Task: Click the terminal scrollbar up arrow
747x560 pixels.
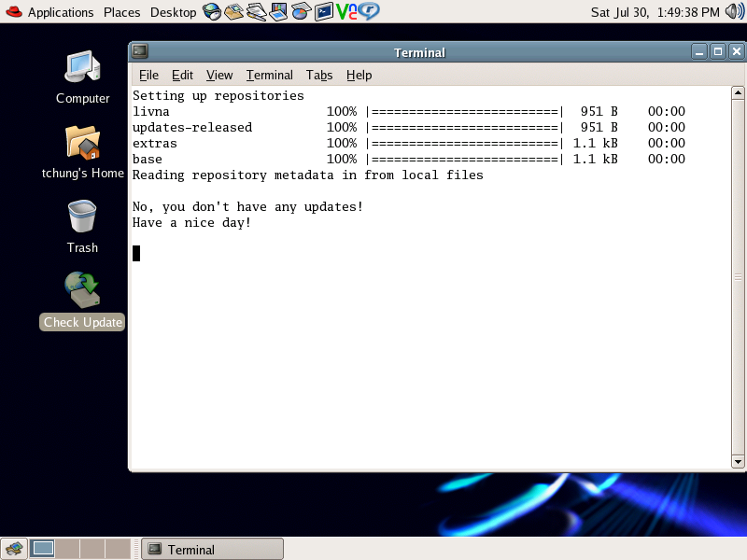Action: pos(738,92)
